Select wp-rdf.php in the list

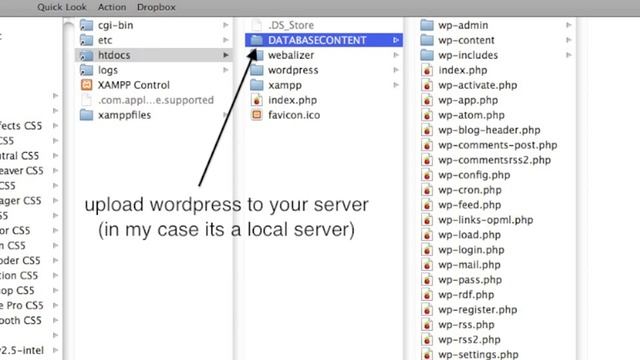click(466, 295)
